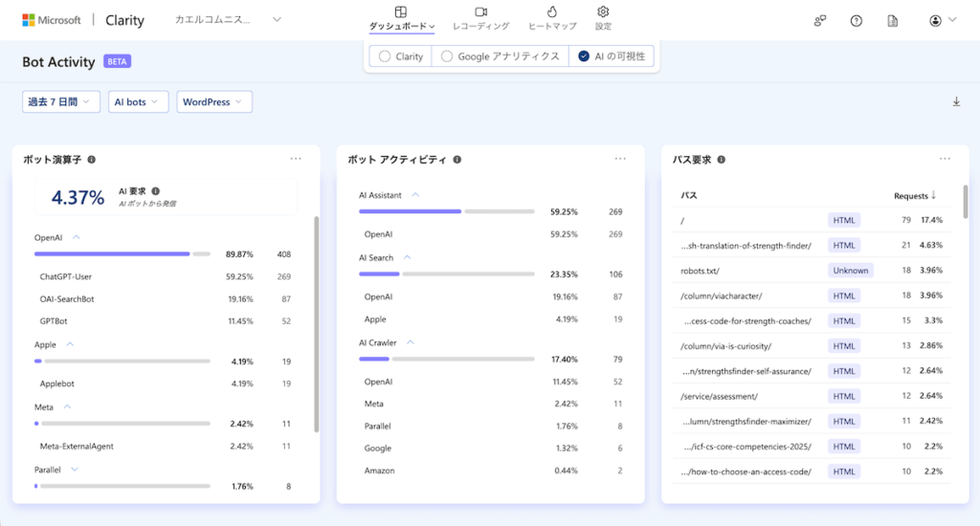The image size is (980, 526).
Task: Collapse the Apple operator group
Action: click(70, 344)
